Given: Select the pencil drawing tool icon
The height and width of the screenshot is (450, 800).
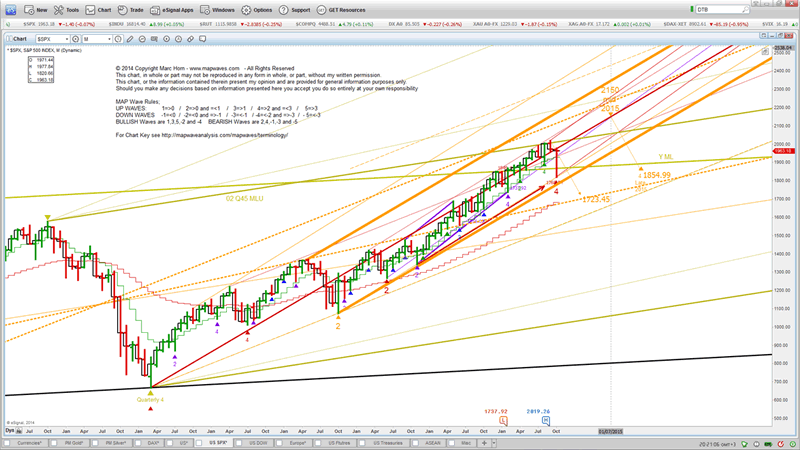Looking at the screenshot, I should [x=130, y=39].
